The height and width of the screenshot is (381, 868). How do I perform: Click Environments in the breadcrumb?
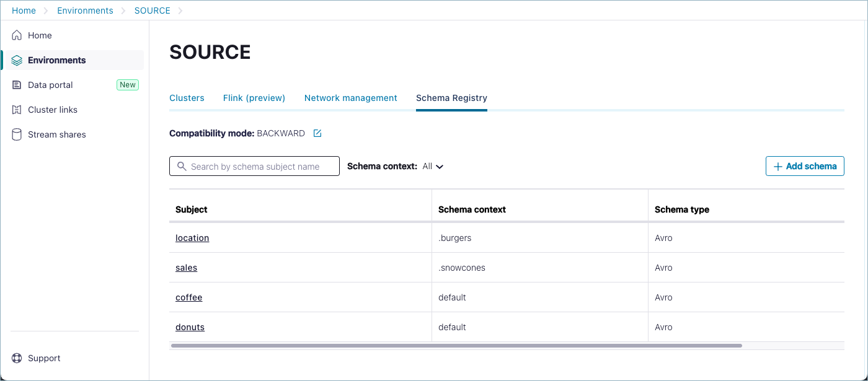tap(85, 10)
